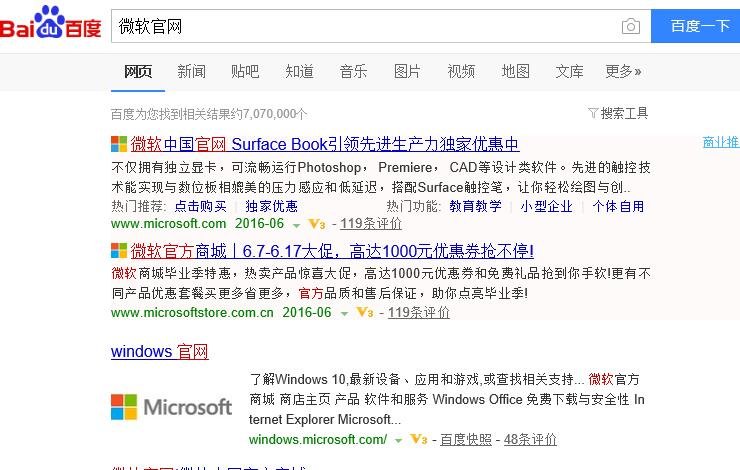740x470 pixels.
Task: Switch to the 图片 tab
Action: tap(407, 71)
